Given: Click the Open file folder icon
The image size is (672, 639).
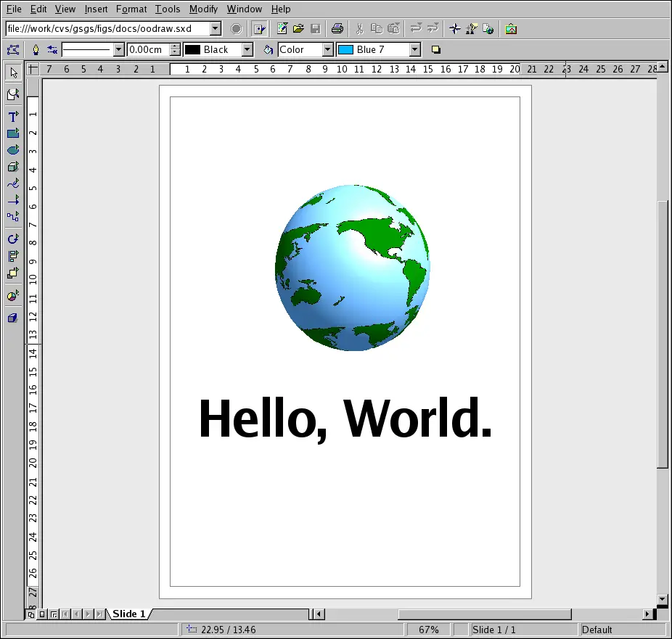Looking at the screenshot, I should click(298, 29).
